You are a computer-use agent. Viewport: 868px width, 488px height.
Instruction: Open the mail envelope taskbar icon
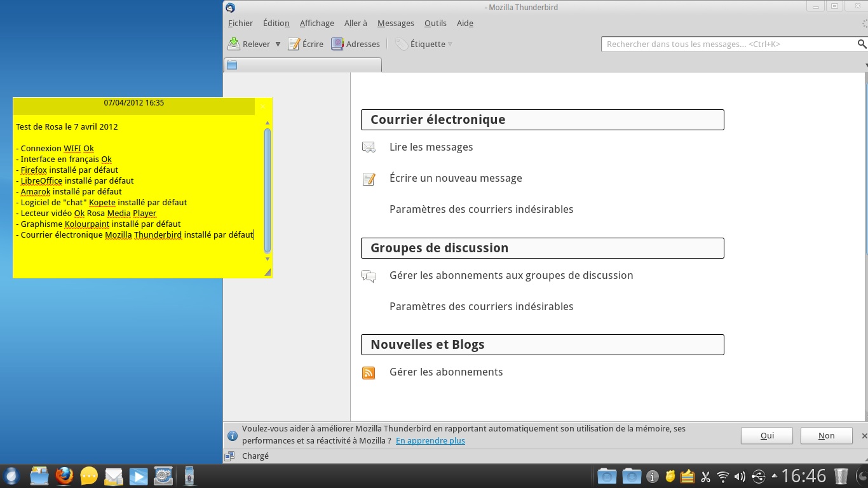tap(114, 476)
